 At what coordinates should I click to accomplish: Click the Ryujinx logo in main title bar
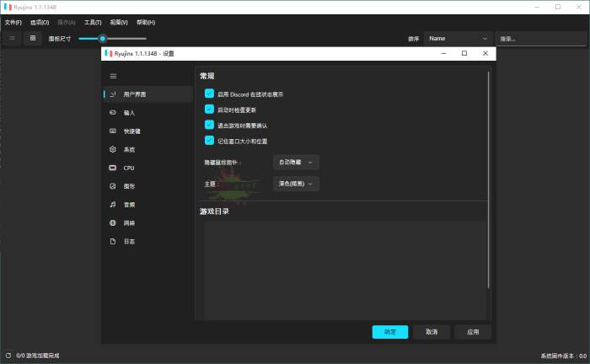tap(8, 7)
